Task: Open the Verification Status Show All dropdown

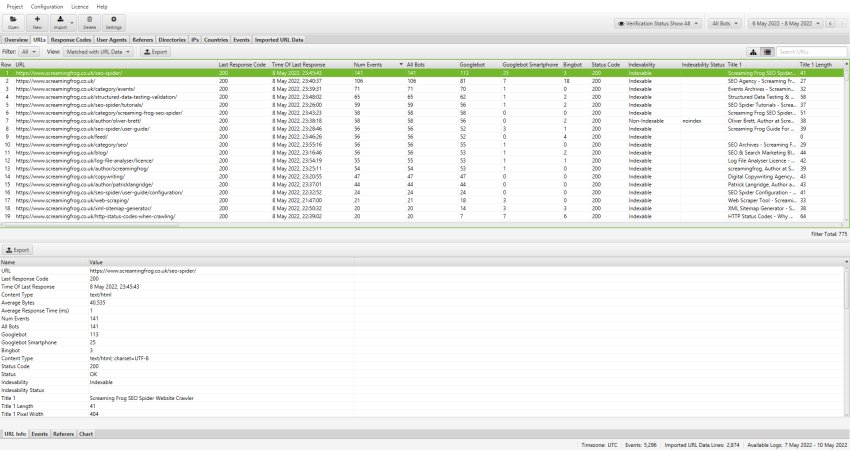Action: 658,24
